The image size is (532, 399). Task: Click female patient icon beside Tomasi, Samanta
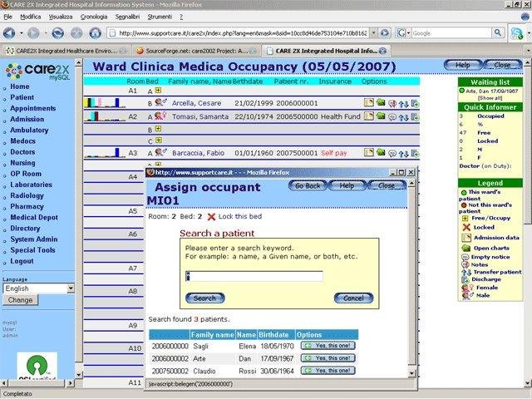click(160, 116)
